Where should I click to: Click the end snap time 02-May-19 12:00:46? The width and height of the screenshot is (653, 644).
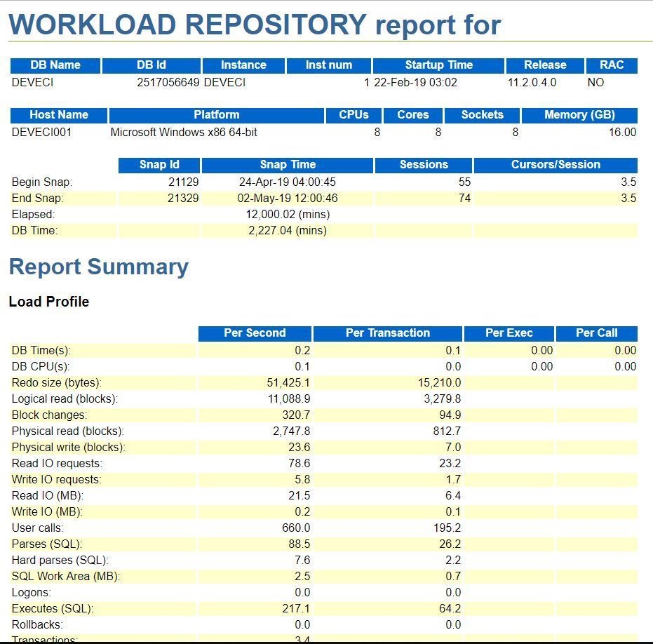click(x=288, y=199)
